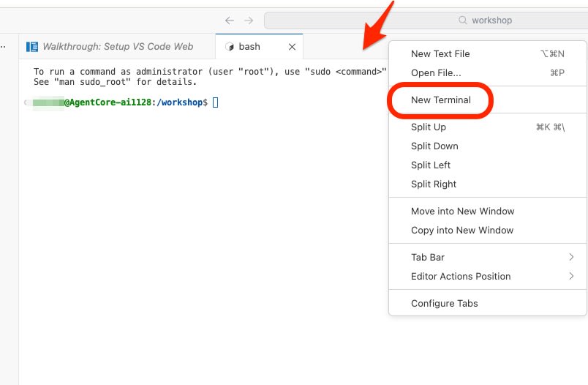Click the bash tab's terminal icon
The width and height of the screenshot is (588, 385).
tap(230, 47)
